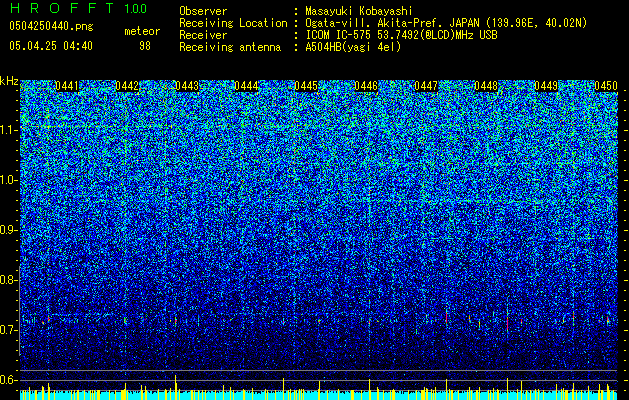The height and width of the screenshot is (400, 629).
Task: Click the 0445 time marker
Action: click(306, 86)
